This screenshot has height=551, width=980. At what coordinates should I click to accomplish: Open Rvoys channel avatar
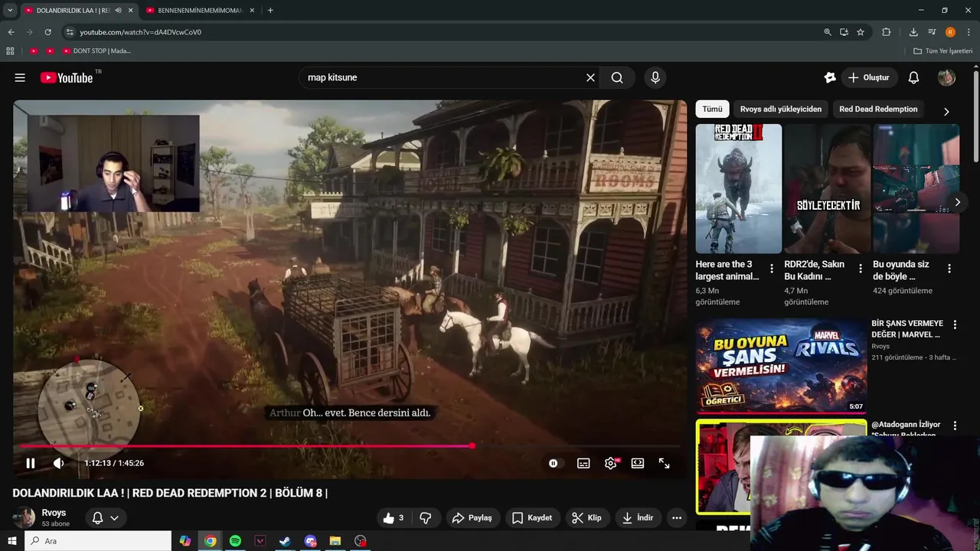point(24,518)
